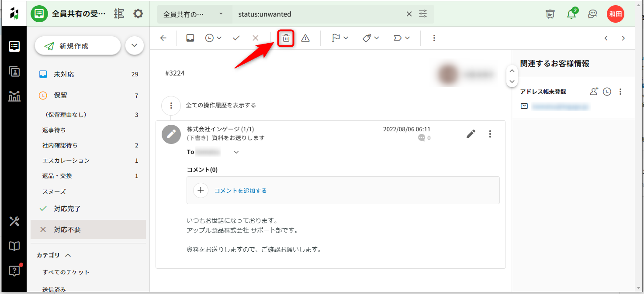Mark ticket as completed with checkmark icon
The height and width of the screenshot is (294, 644).
pos(236,38)
